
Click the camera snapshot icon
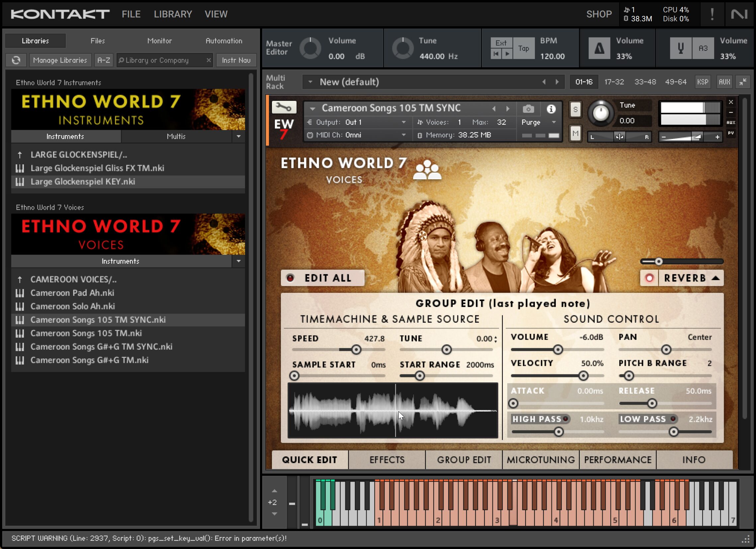point(528,109)
